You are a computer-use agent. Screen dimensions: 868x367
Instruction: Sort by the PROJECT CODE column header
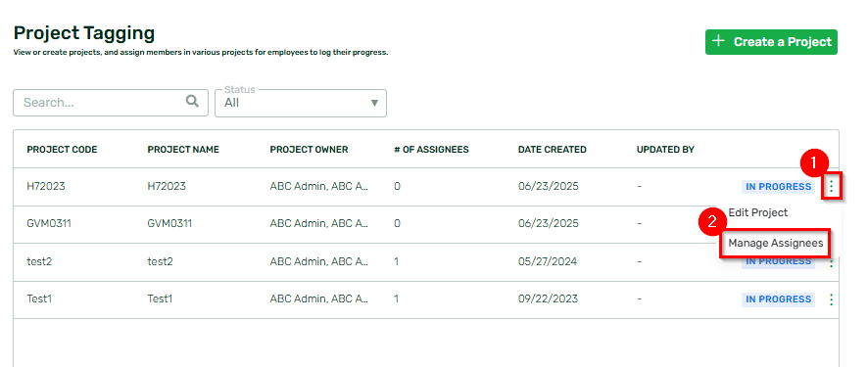[x=62, y=150]
